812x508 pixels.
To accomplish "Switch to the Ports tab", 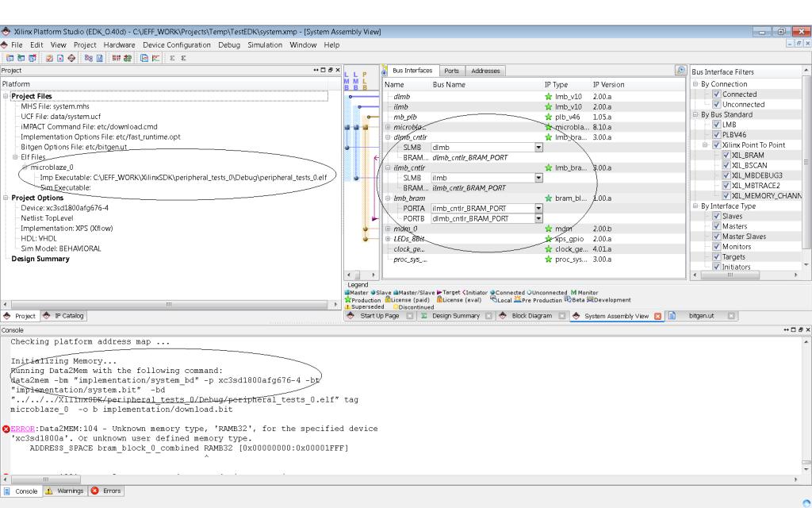I will 451,71.
